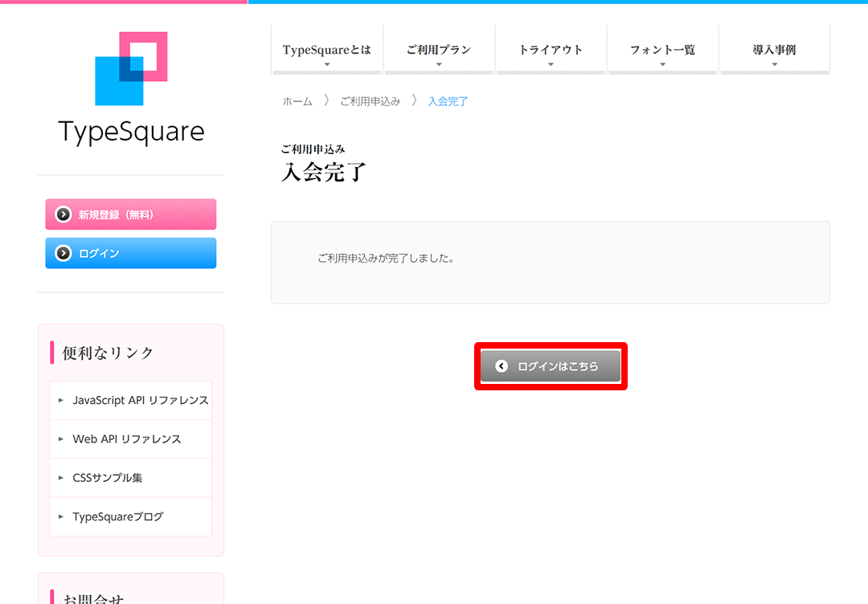Click the arrow icon on the blue ログイン button
This screenshot has height=604, width=868.
click(63, 253)
